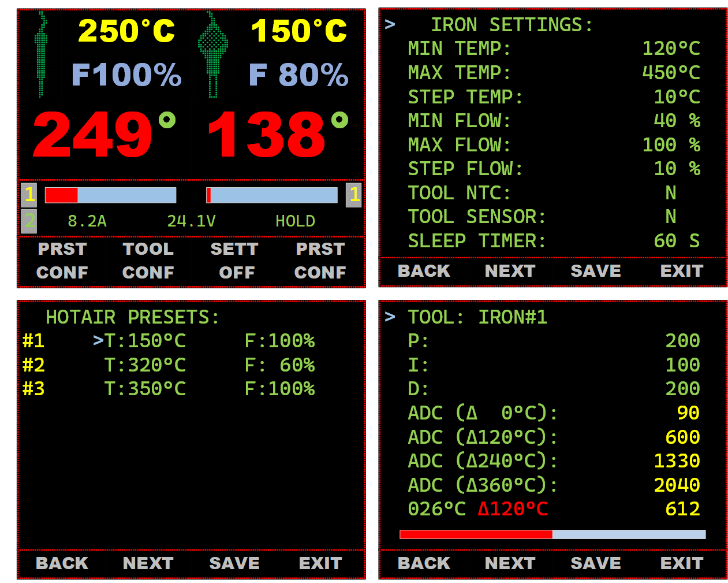Click NEXT in Hotair Presets screen
The image size is (728, 583).
tap(148, 563)
